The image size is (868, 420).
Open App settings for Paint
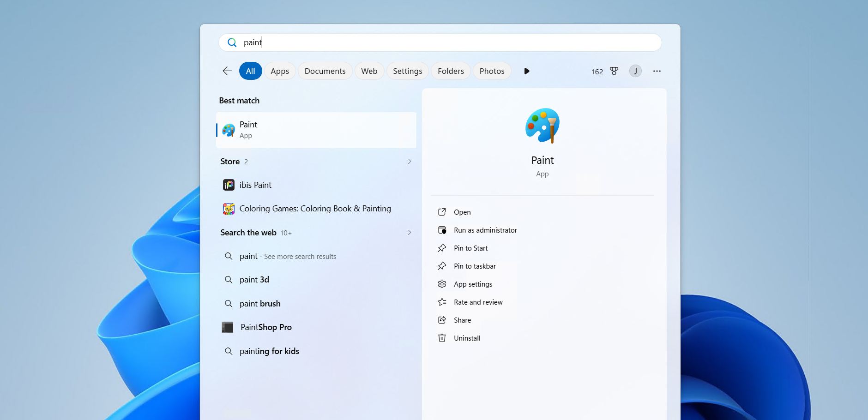473,284
